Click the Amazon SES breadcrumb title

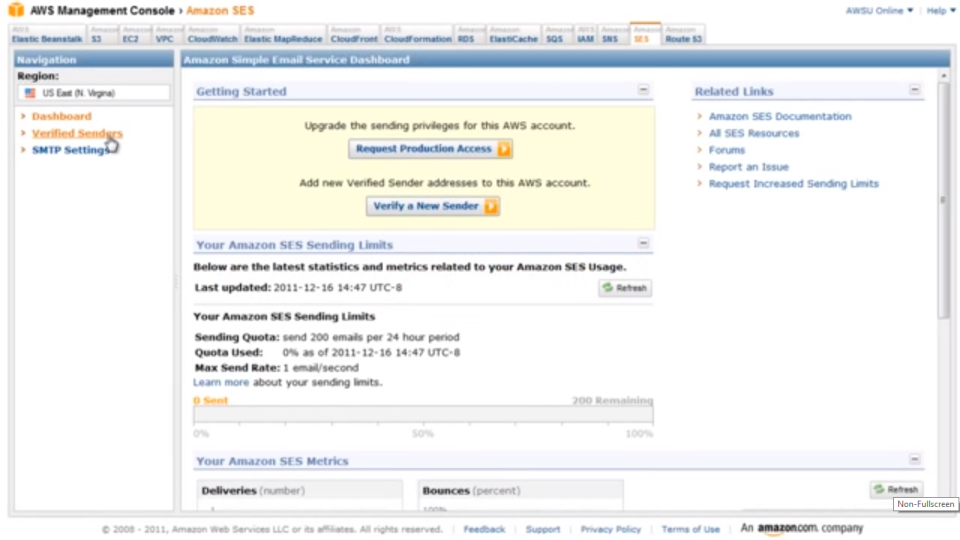click(x=220, y=10)
